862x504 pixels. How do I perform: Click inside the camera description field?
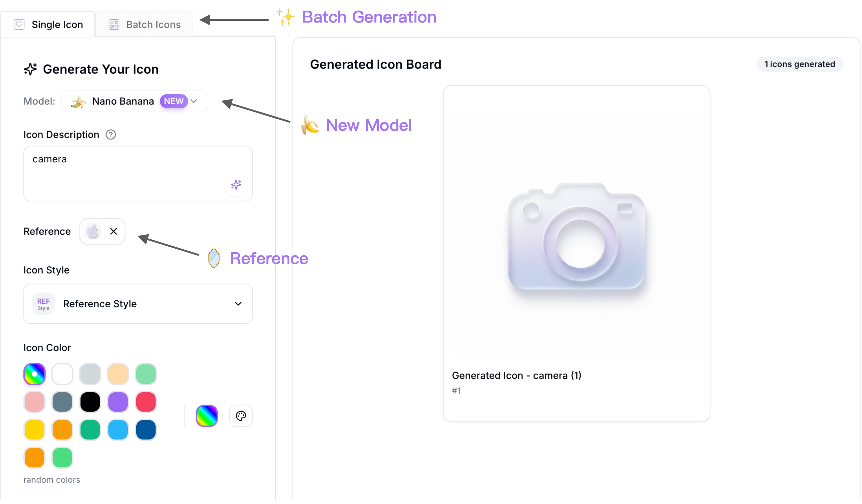(137, 159)
